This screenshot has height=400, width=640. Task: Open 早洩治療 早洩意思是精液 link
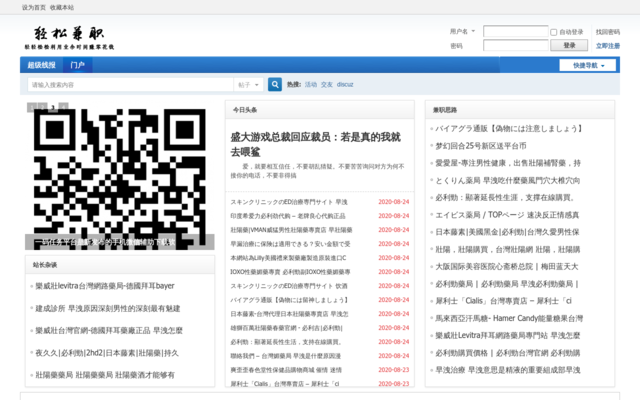508,370
